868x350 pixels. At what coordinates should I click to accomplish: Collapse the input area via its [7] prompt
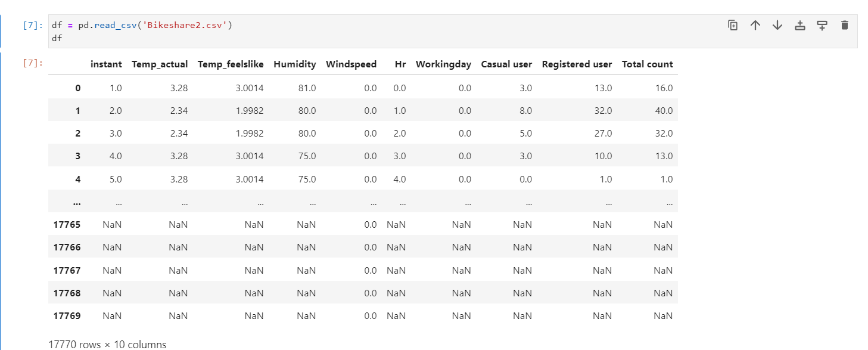pyautogui.click(x=31, y=24)
